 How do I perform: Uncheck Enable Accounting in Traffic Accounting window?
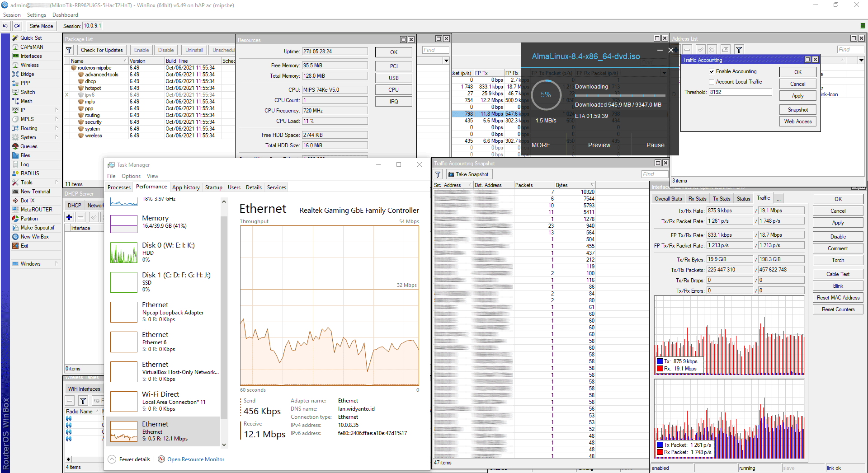712,71
